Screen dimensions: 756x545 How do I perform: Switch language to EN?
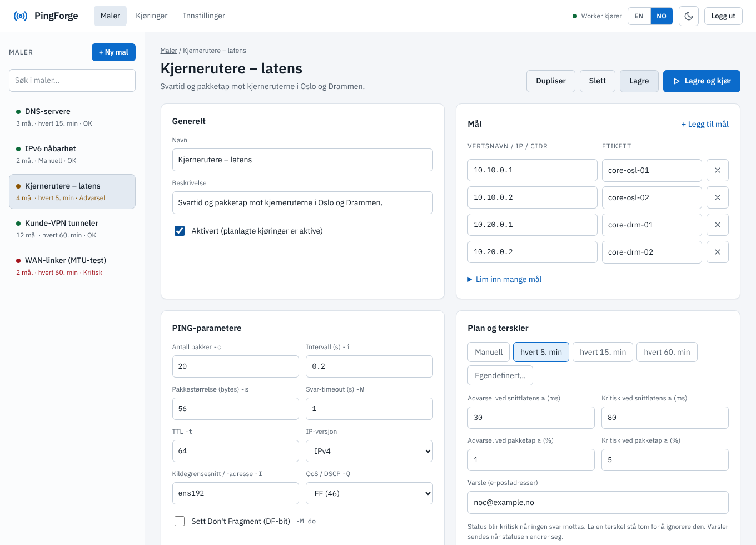pyautogui.click(x=639, y=16)
